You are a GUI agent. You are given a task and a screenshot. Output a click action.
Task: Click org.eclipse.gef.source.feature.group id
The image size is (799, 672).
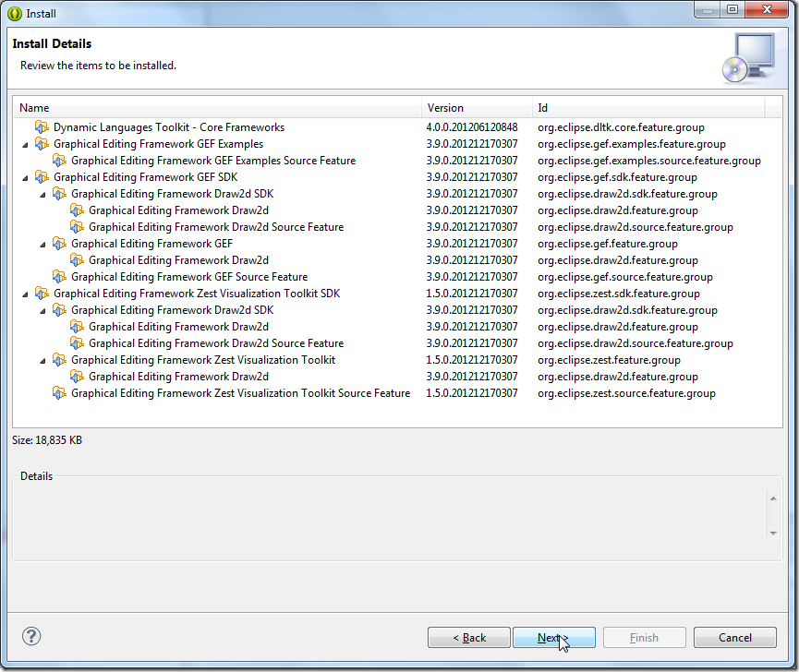point(625,277)
